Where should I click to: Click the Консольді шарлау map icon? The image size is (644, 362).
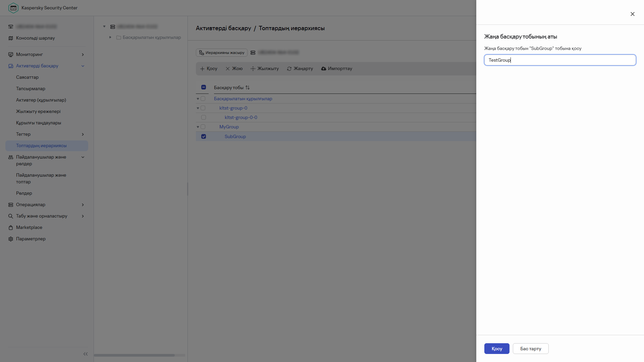[x=11, y=38]
